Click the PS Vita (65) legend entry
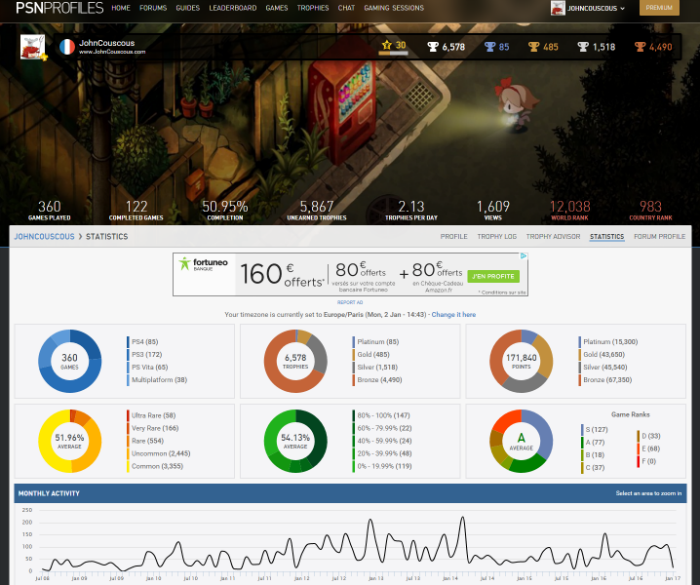The height and width of the screenshot is (585, 700). click(150, 368)
